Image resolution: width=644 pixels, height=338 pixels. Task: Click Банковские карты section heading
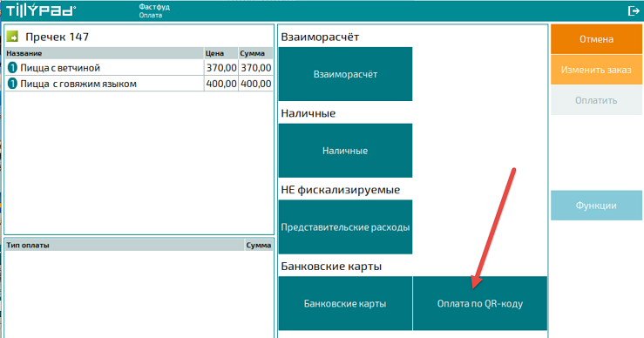pyautogui.click(x=331, y=266)
